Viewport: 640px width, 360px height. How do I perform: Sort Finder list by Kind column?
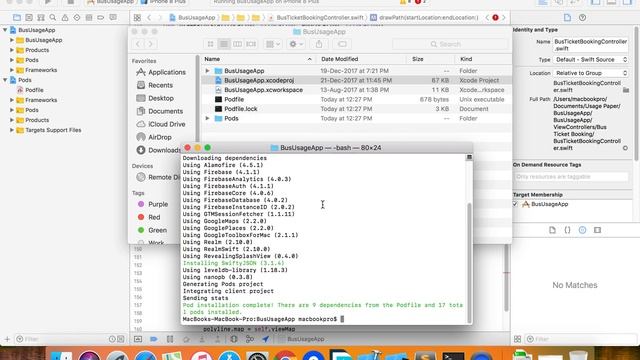click(x=483, y=59)
